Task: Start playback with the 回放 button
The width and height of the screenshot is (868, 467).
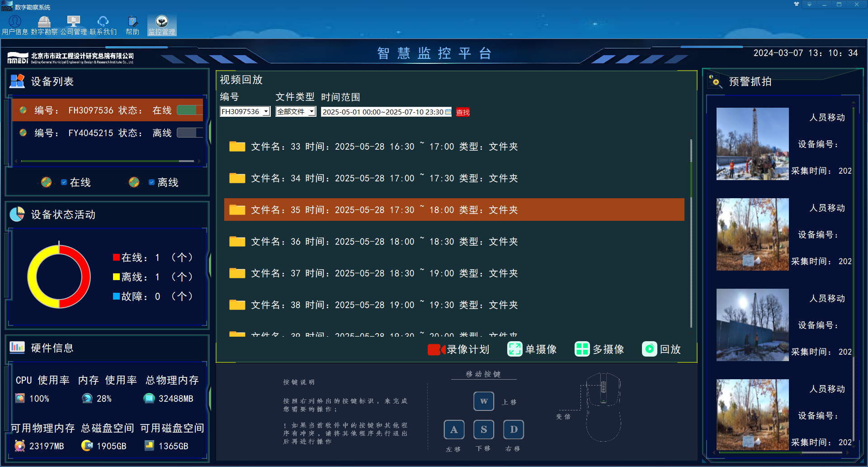Action: click(x=649, y=349)
